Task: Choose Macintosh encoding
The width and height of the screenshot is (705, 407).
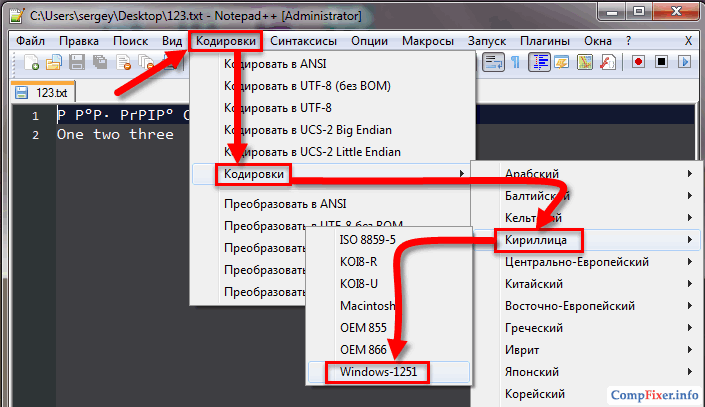Action: pyautogui.click(x=389, y=306)
